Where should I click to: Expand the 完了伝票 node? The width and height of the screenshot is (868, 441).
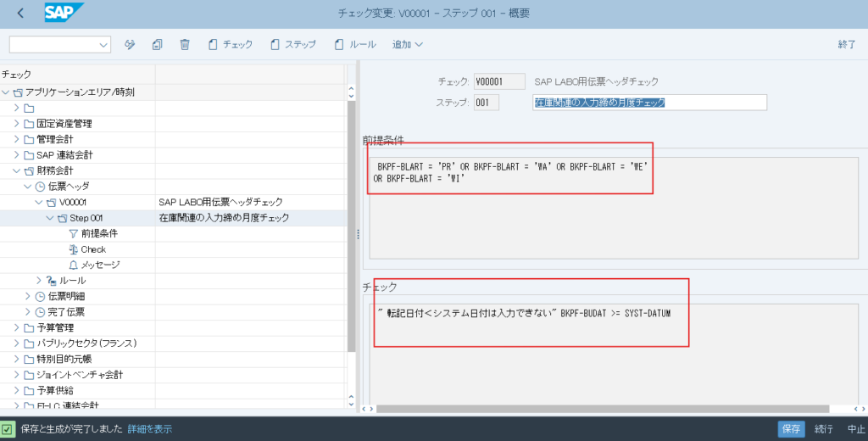(x=28, y=312)
